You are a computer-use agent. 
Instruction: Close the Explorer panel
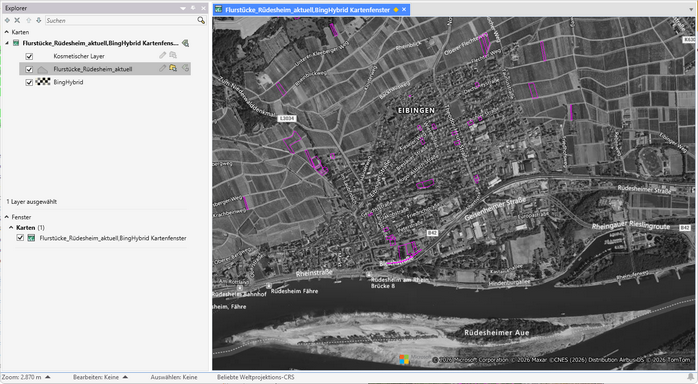(x=203, y=8)
